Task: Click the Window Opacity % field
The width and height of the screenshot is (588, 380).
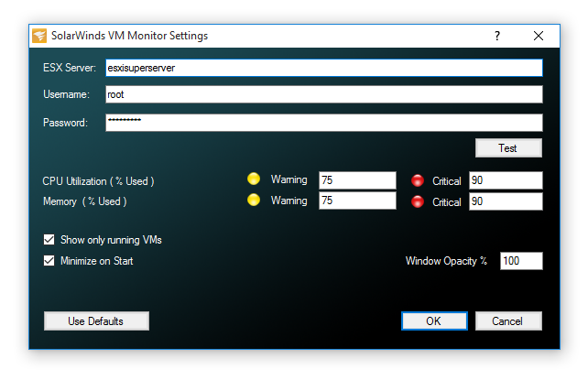Action: [521, 261]
